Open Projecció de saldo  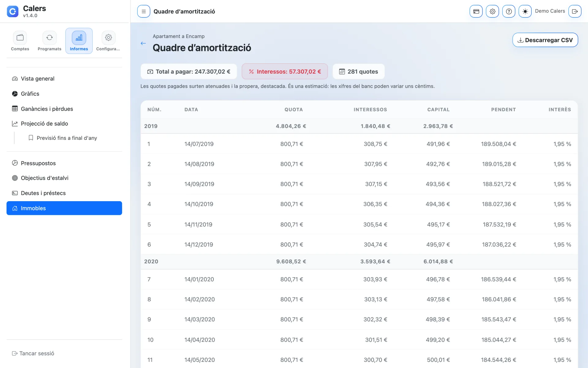[64, 124]
